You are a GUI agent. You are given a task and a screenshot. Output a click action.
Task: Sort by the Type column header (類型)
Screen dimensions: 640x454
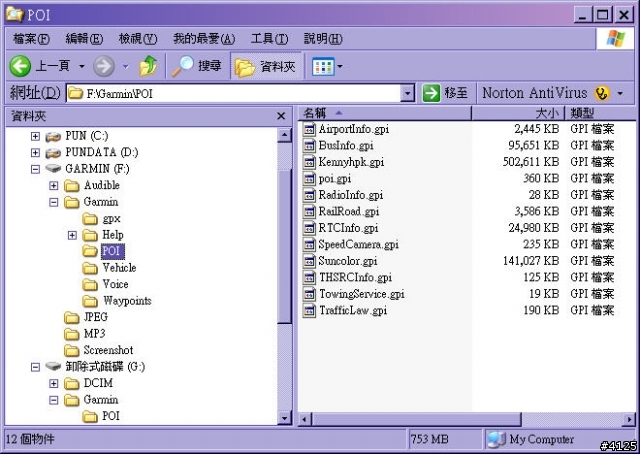pyautogui.click(x=600, y=113)
